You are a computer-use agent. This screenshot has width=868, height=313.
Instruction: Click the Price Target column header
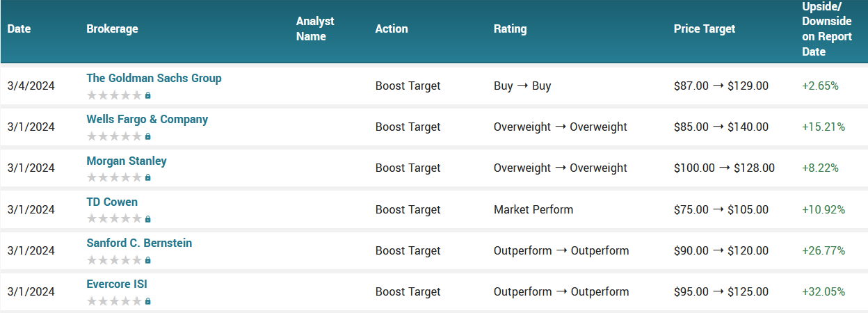(x=704, y=29)
